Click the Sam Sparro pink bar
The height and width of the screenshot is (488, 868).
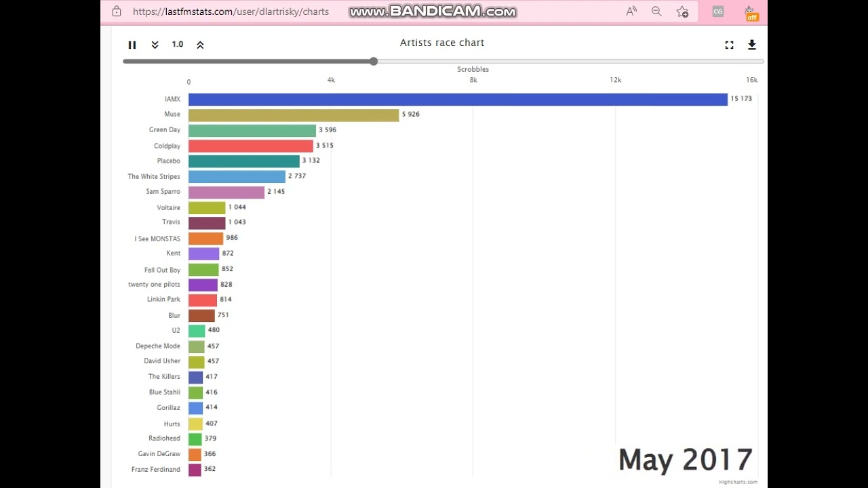[226, 192]
